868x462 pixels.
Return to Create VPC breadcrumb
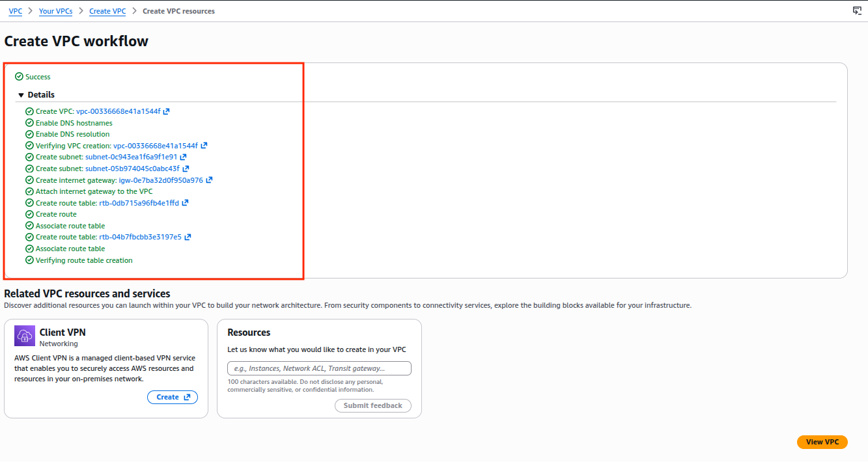[107, 11]
